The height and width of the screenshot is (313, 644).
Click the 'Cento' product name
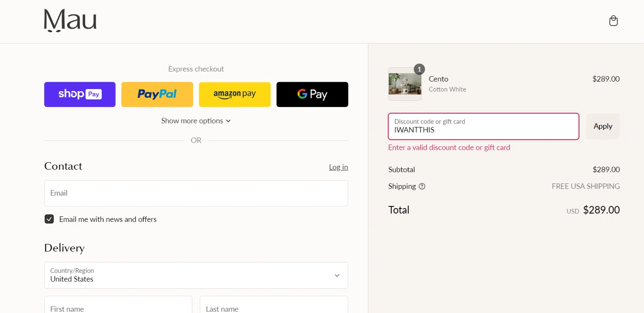(438, 79)
